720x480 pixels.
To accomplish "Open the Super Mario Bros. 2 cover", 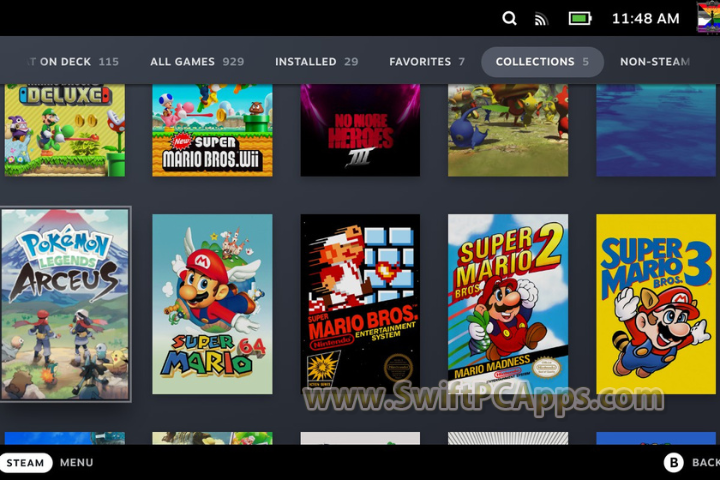I will click(x=508, y=304).
